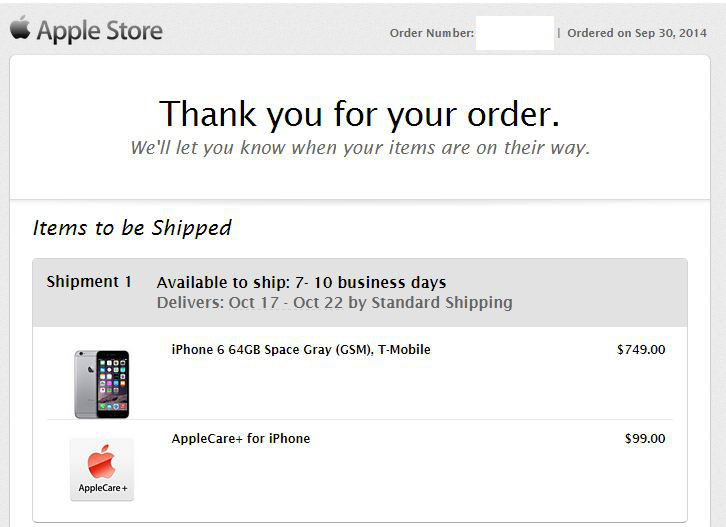
Task: Click the Ordered on Sep 30, 2014 text
Action: click(x=637, y=33)
